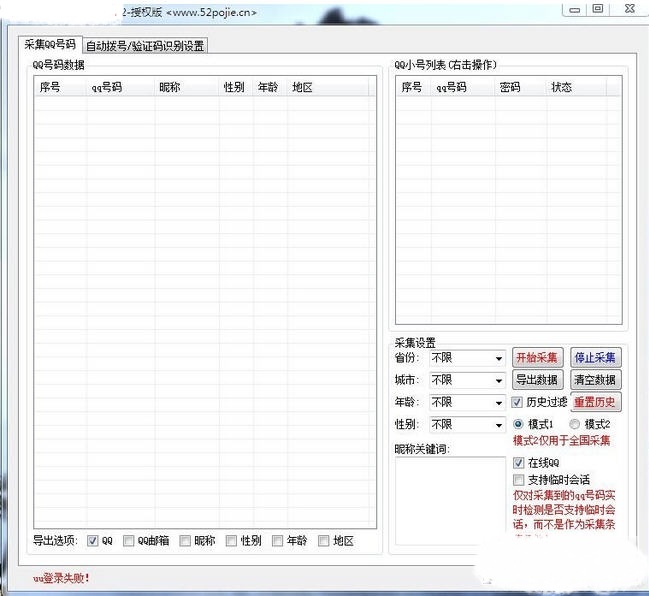Click 开始采集 button
Viewport: 649px width, 596px height.
click(538, 358)
